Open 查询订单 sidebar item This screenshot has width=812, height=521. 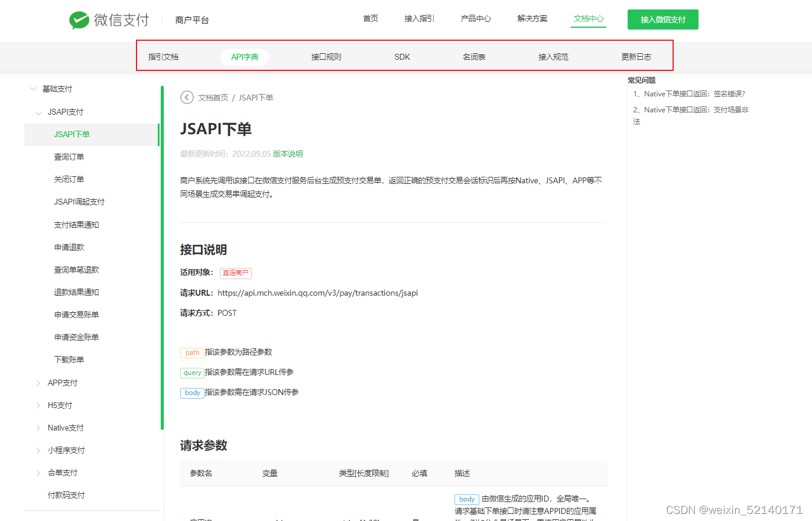point(69,157)
